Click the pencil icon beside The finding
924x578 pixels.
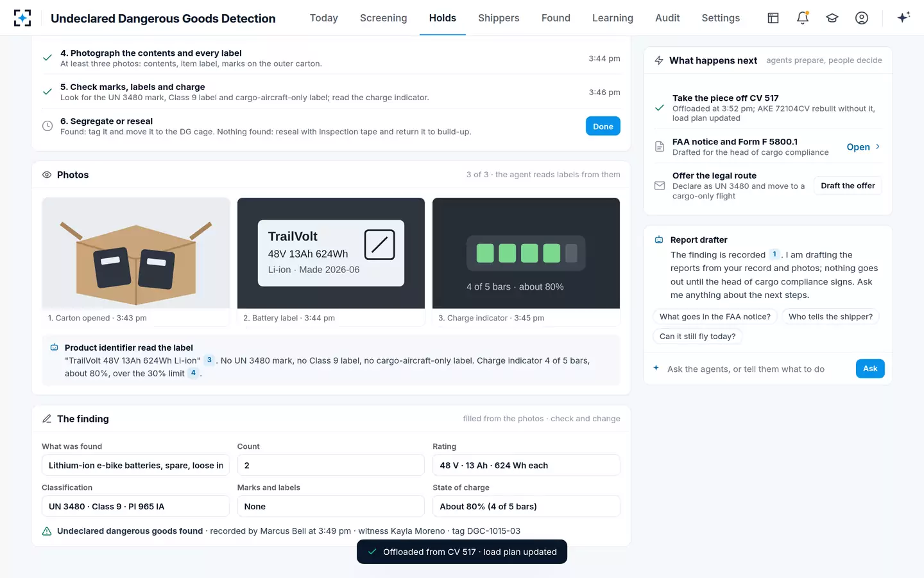[x=47, y=419]
